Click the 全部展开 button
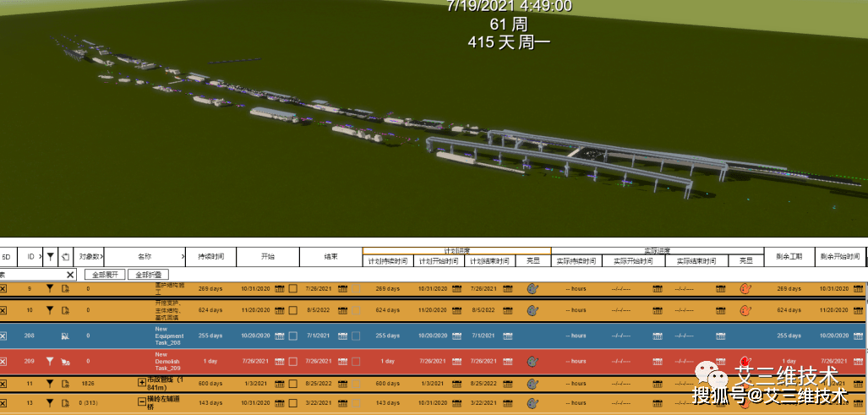Screen dimensions: 868x415 (x=105, y=275)
